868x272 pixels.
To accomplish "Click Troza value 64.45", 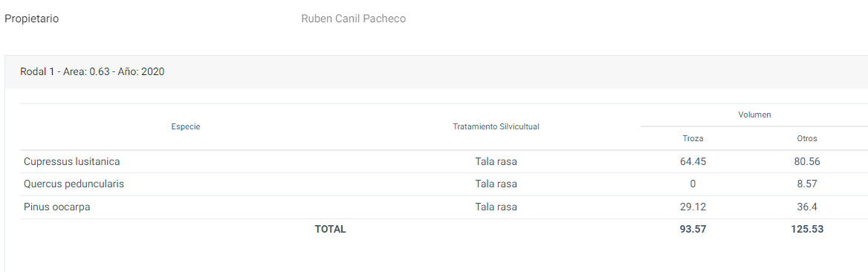I will coord(693,162).
